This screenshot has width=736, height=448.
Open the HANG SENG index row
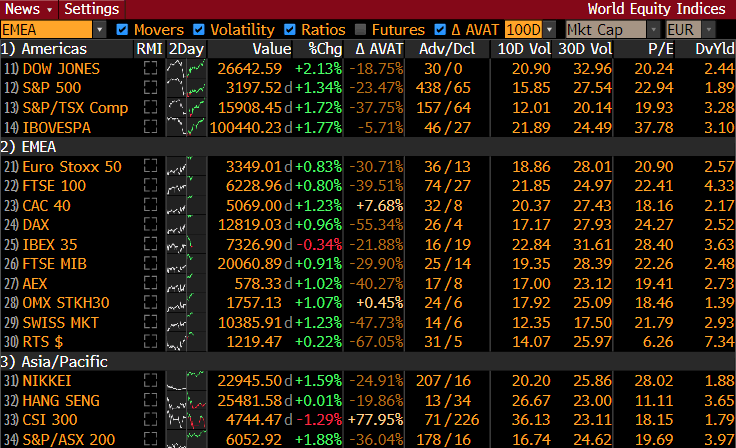(61, 401)
